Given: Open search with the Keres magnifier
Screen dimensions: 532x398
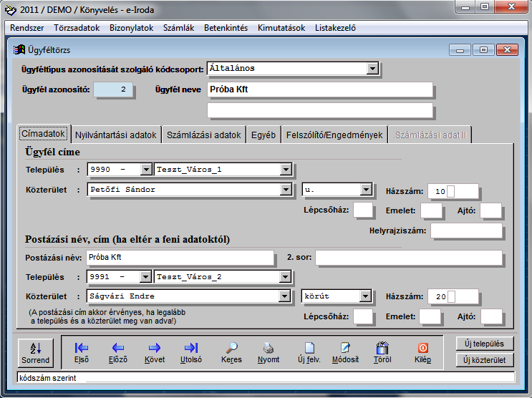Looking at the screenshot, I should [232, 351].
